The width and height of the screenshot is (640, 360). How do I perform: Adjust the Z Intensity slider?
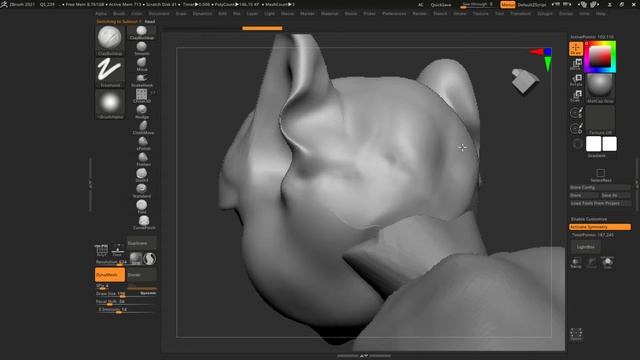tap(125, 310)
